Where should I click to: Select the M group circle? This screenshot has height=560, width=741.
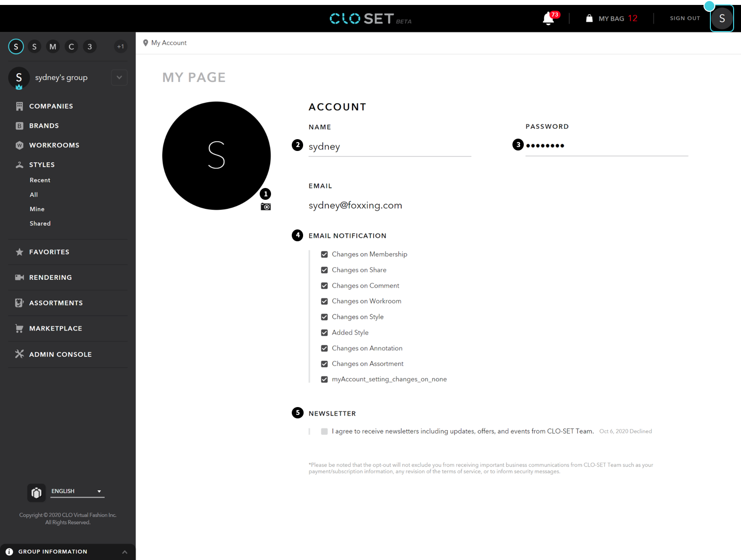(x=53, y=46)
